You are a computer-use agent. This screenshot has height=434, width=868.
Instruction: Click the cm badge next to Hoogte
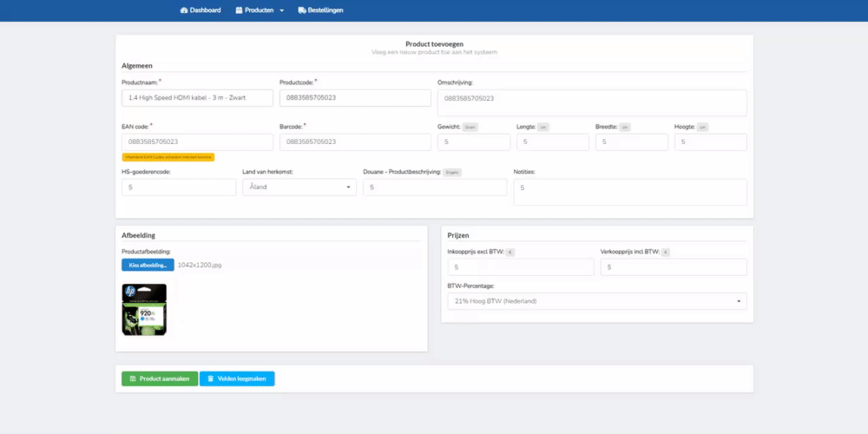702,127
